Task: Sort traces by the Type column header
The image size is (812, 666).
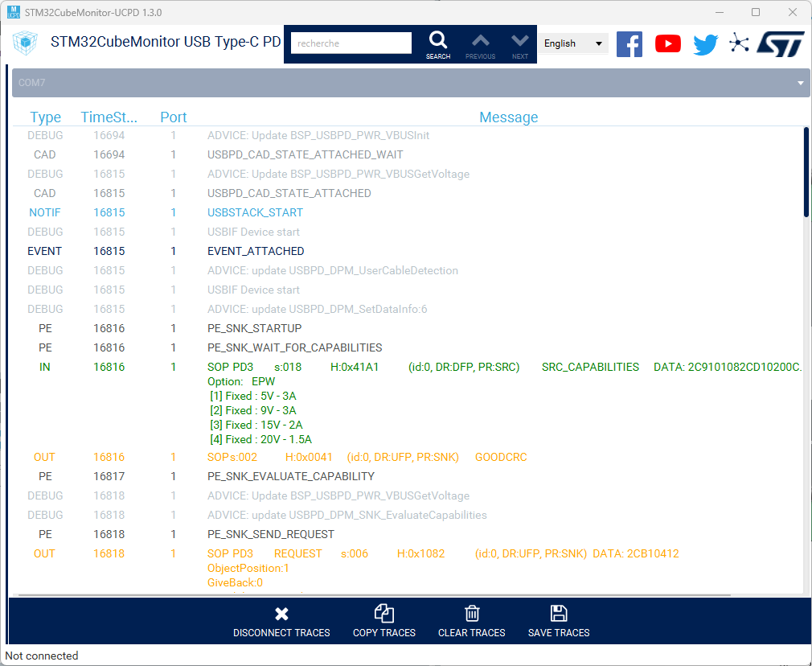Action: pyautogui.click(x=45, y=117)
